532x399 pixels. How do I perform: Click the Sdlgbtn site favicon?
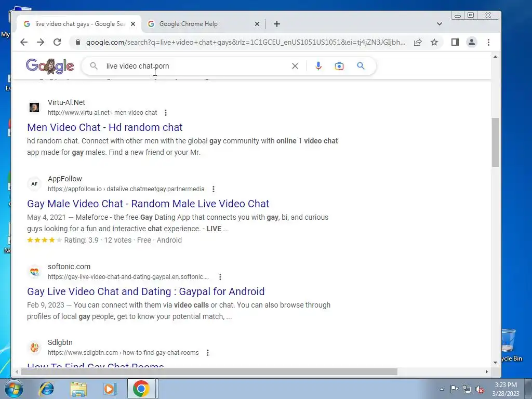click(34, 348)
